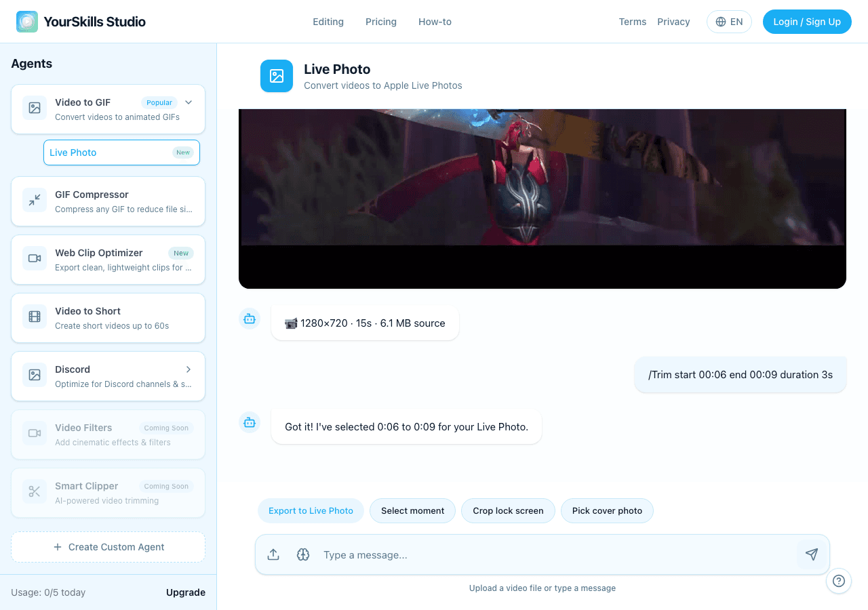Click the plus icon for Create Custom Agent
Viewport: 868px width, 610px height.
[58, 547]
